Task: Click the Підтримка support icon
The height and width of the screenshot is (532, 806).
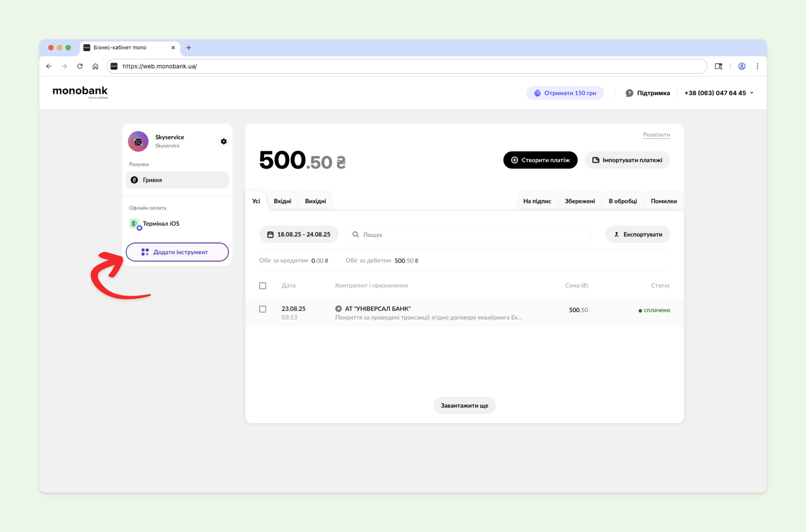Action: click(629, 93)
